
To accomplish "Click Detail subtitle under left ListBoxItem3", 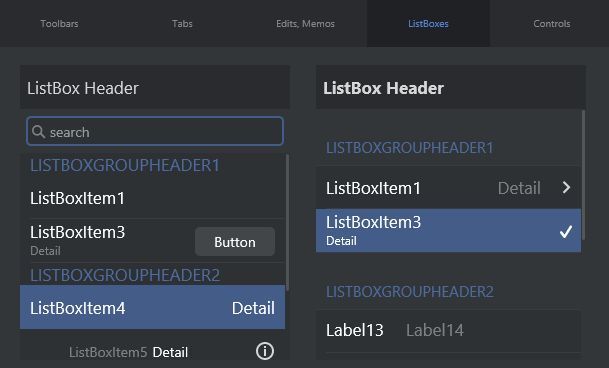I will point(45,251).
